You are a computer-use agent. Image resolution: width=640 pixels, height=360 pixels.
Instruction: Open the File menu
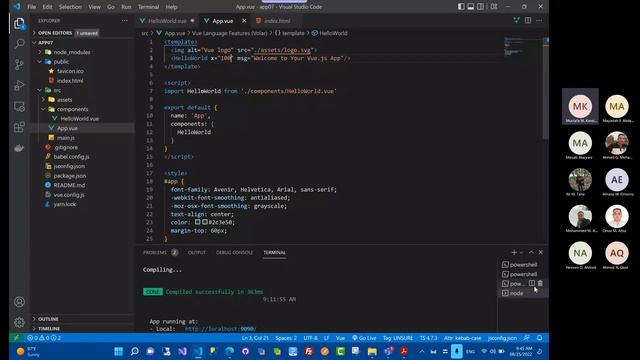(31, 7)
